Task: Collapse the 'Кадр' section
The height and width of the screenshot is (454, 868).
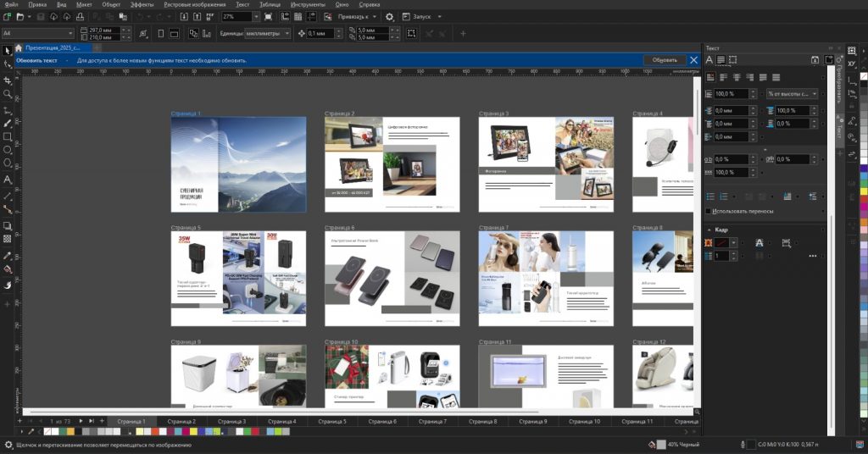Action: (709, 230)
